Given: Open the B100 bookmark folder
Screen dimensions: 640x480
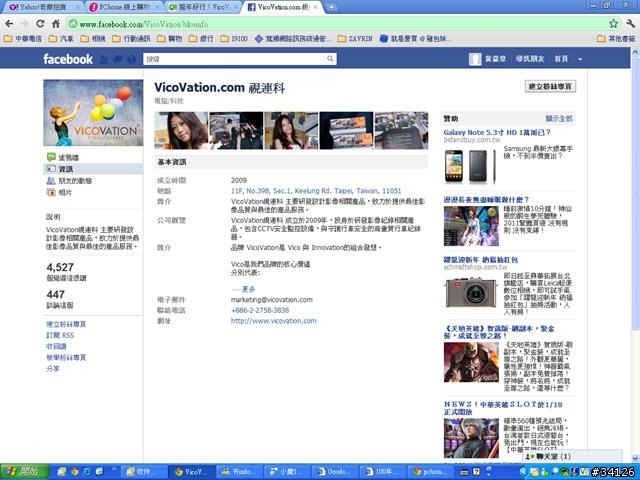Looking at the screenshot, I should pos(234,39).
